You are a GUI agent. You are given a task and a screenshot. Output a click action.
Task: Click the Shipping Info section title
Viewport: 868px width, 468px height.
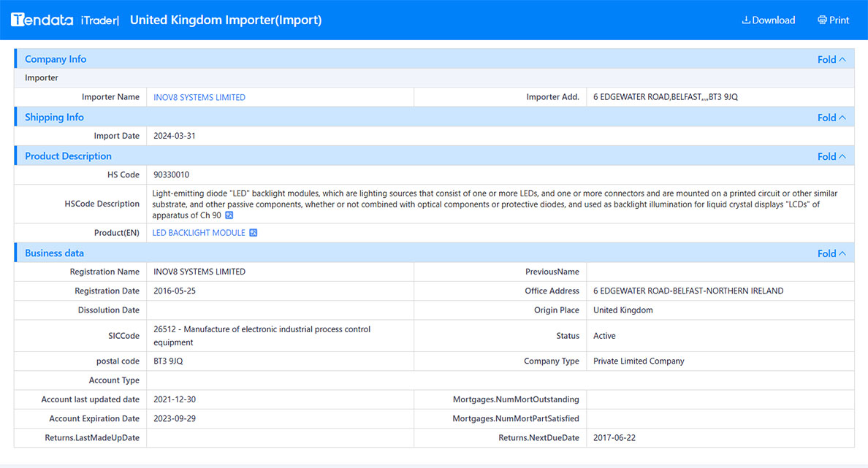click(x=54, y=118)
